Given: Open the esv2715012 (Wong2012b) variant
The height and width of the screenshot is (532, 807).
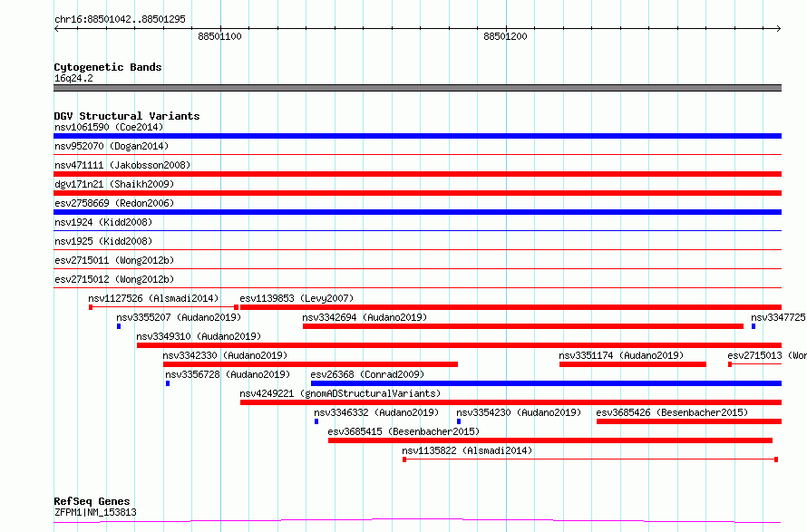Looking at the screenshot, I should (x=114, y=279).
